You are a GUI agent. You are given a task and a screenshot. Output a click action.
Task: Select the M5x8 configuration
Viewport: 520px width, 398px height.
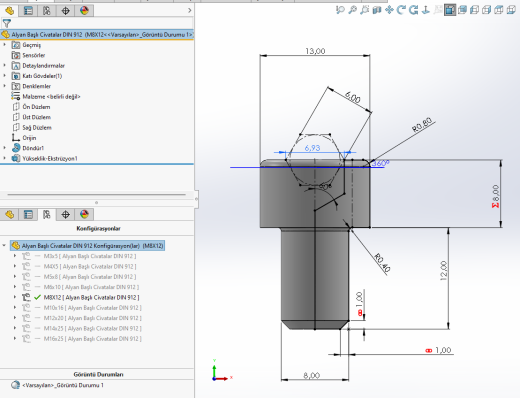[90, 277]
